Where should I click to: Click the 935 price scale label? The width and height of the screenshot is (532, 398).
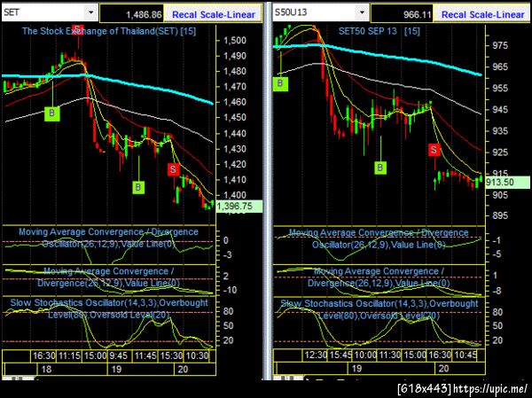(x=500, y=130)
